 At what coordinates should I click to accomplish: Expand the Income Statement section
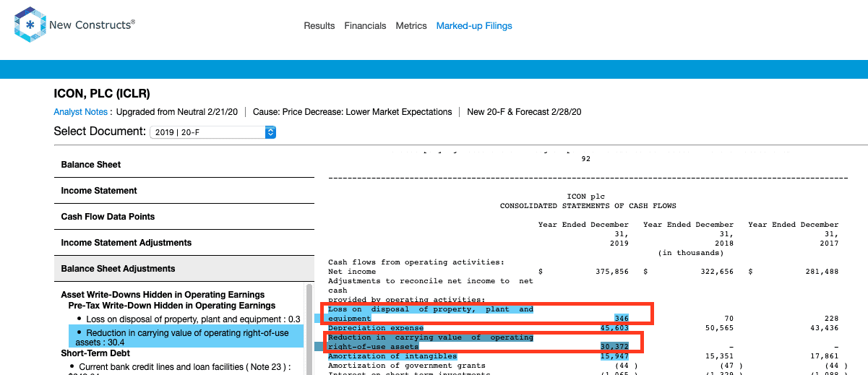tap(184, 191)
